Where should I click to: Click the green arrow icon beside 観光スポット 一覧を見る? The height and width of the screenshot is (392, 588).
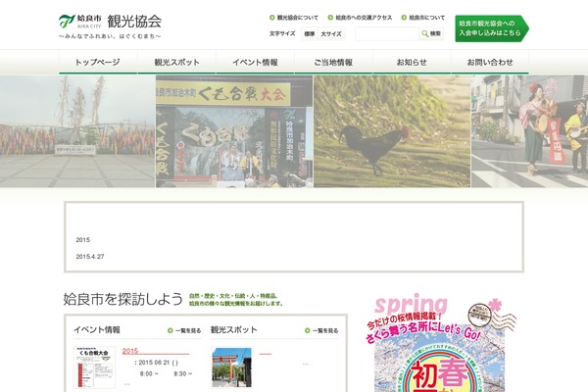308,330
